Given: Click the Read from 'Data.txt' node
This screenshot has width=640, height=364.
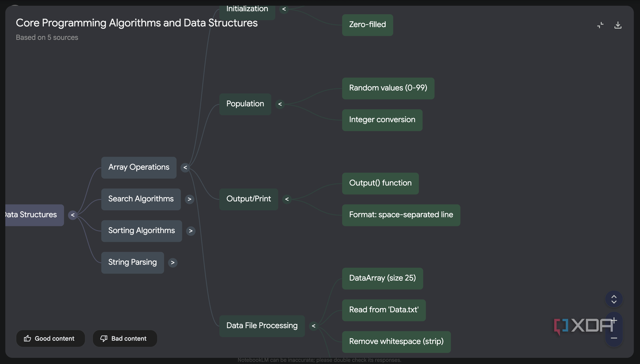Looking at the screenshot, I should 384,310.
